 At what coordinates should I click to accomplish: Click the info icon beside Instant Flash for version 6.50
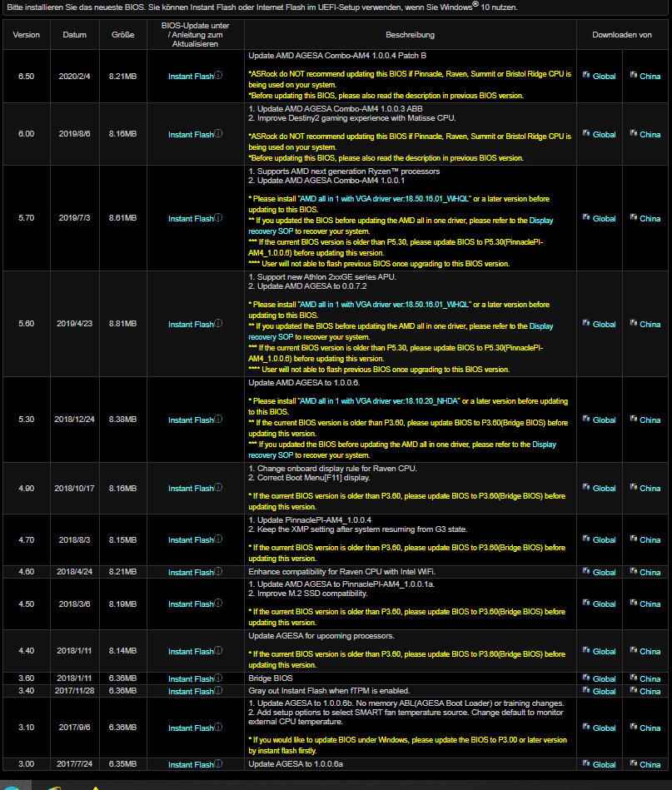(218, 75)
